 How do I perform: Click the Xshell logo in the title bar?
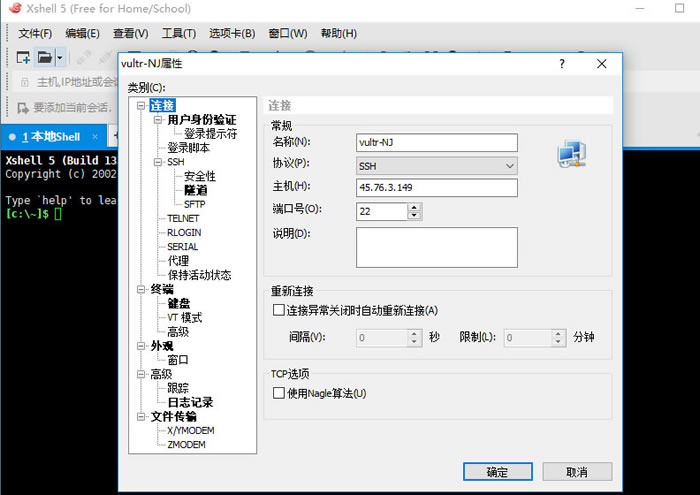15,8
